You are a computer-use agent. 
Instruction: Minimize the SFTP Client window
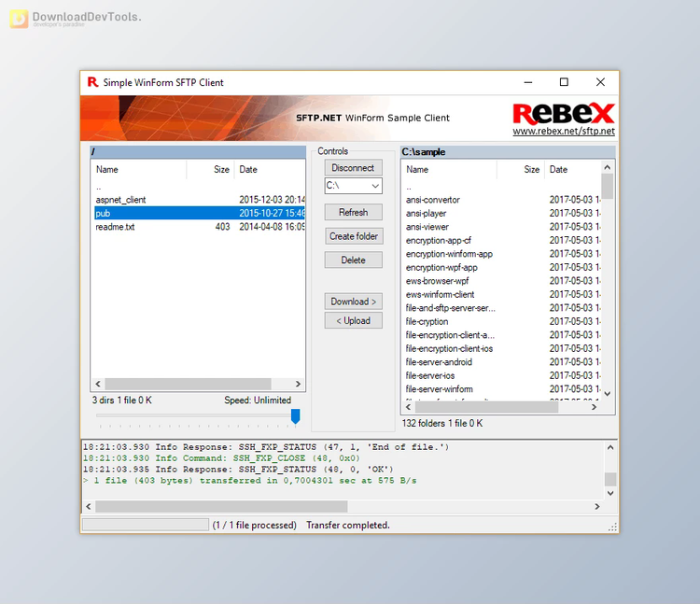click(528, 82)
